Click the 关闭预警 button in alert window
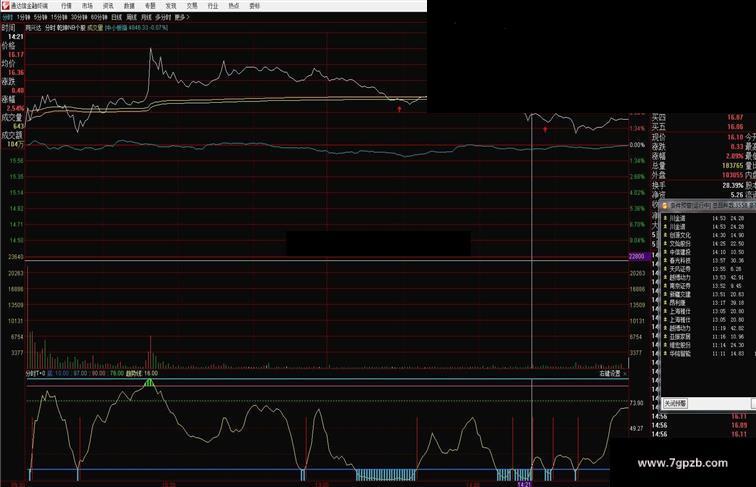The image size is (756, 487). pyautogui.click(x=675, y=404)
